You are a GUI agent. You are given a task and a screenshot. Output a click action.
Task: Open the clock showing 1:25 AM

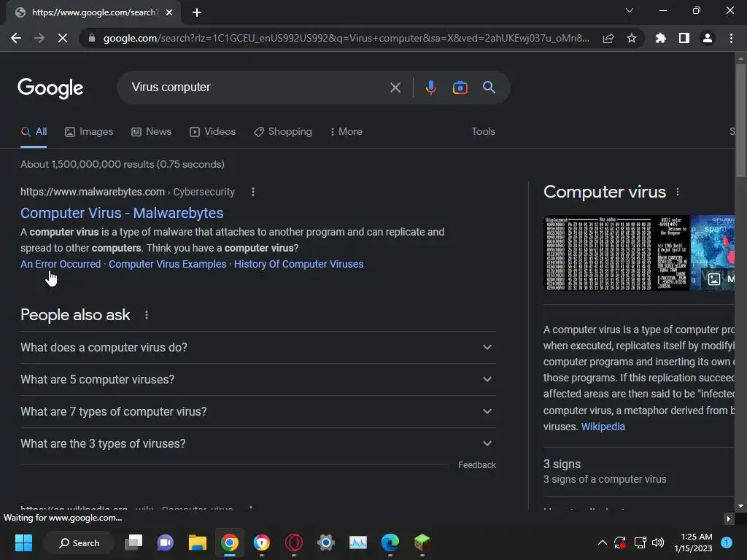click(694, 542)
